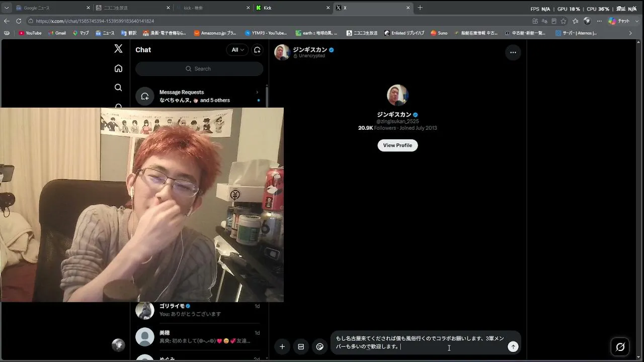This screenshot has width=644, height=362.
Task: Close the Kick tab
Action: tap(329, 8)
